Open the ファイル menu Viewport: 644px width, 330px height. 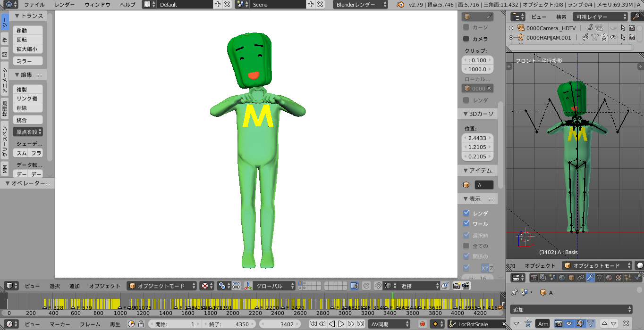(34, 5)
